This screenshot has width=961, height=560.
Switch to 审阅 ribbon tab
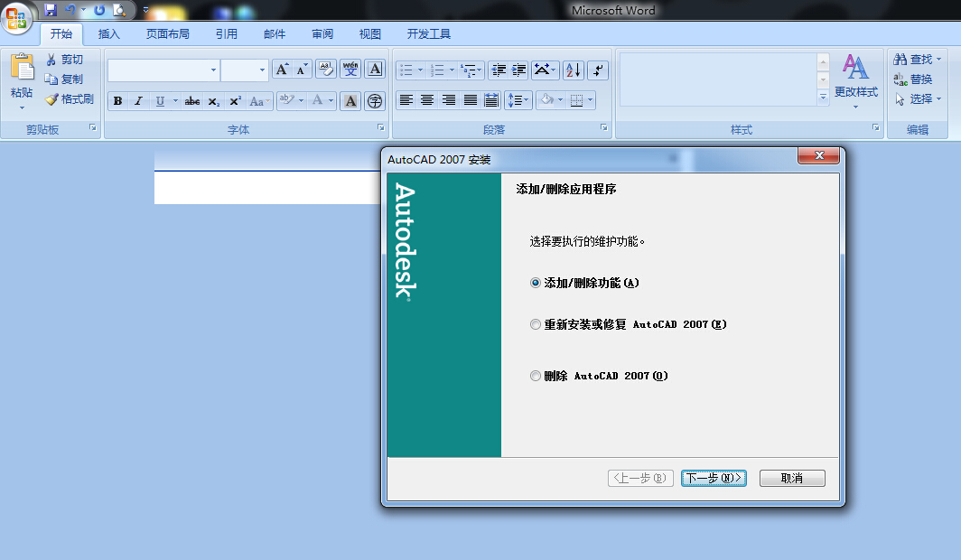point(322,33)
